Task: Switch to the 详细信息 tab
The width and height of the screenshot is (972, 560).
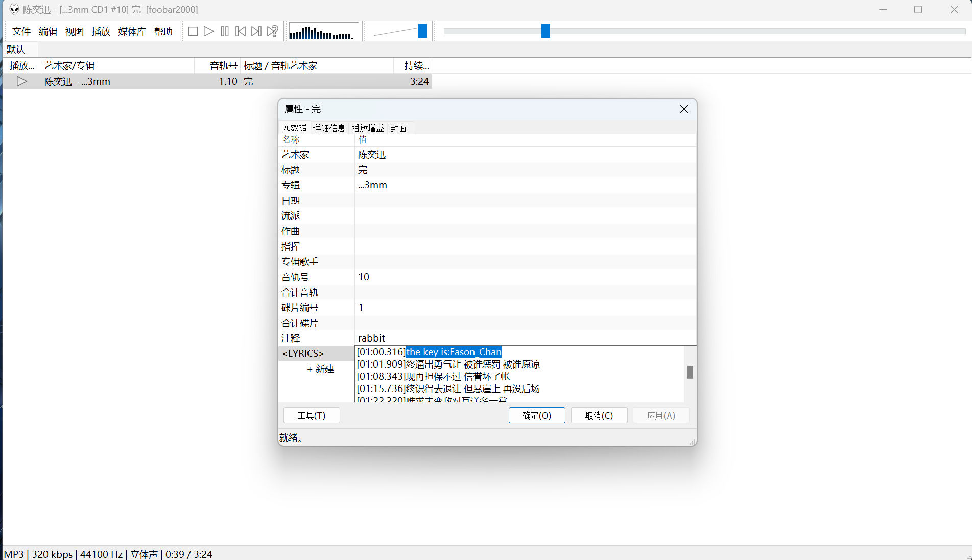Action: tap(329, 128)
